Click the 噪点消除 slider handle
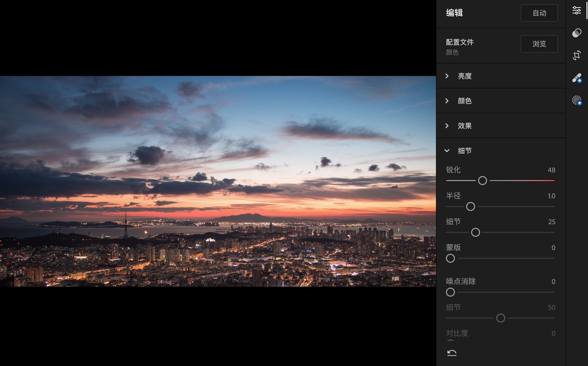 [450, 292]
